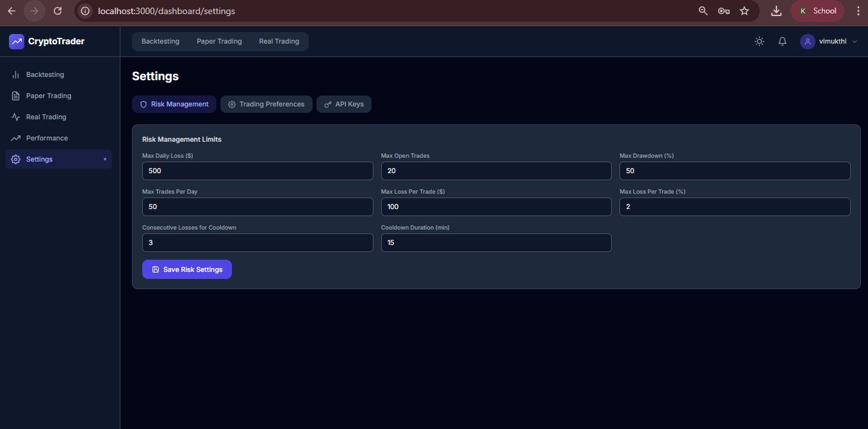The image size is (868, 429).
Task: Click the Real Trading pulse icon in sidebar
Action: point(16,117)
